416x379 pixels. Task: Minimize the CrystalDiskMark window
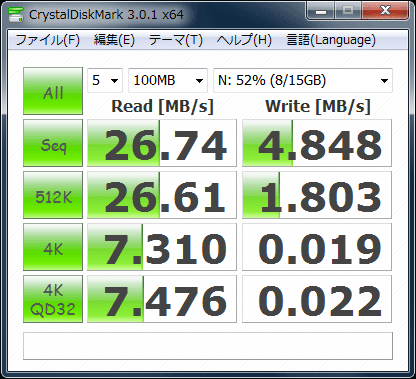coord(321,11)
